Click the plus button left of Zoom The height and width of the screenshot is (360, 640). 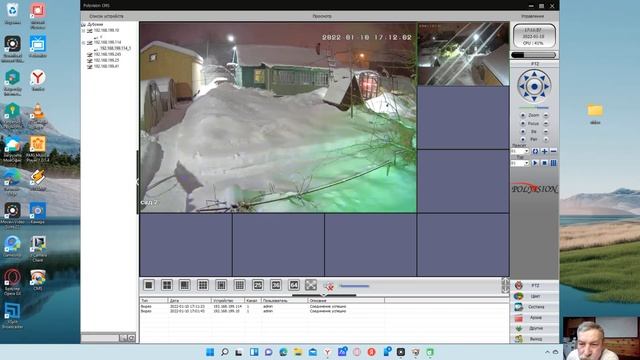pos(523,116)
